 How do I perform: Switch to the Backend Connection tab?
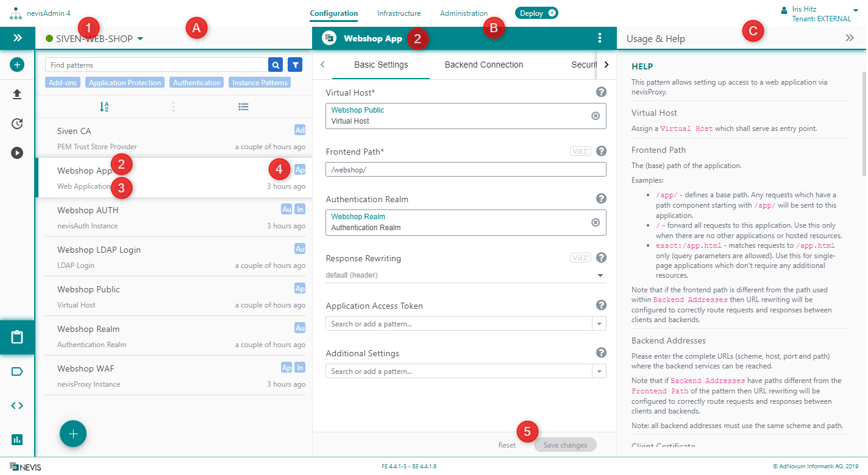click(483, 65)
